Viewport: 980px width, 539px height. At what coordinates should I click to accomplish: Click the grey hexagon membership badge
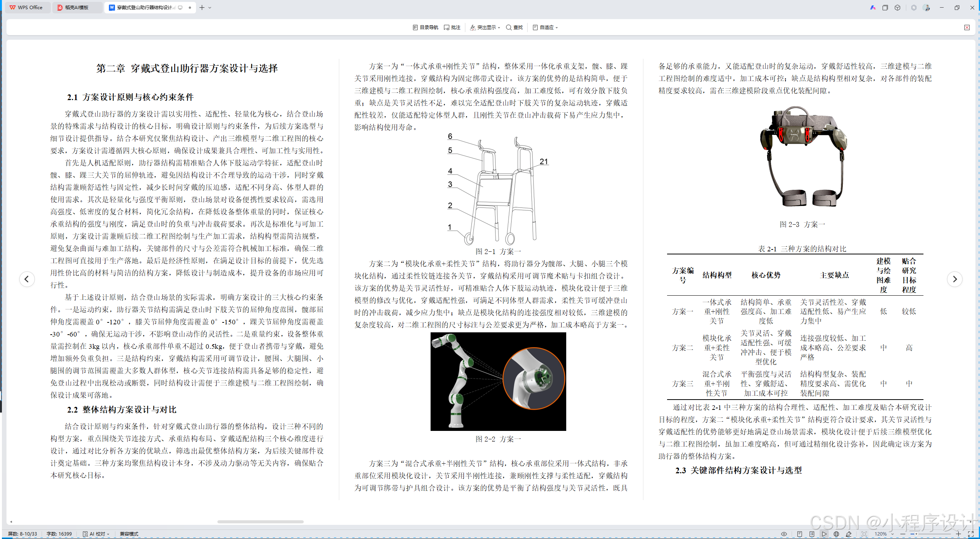click(x=914, y=7)
